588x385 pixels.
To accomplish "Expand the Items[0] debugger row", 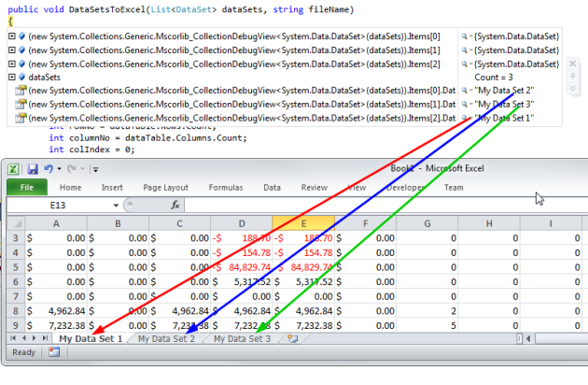I will (12, 36).
